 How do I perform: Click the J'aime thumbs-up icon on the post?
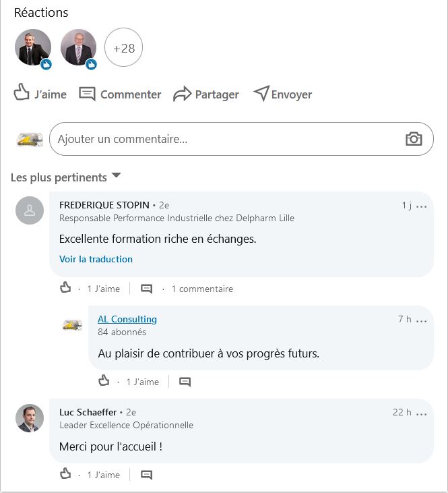pos(22,93)
